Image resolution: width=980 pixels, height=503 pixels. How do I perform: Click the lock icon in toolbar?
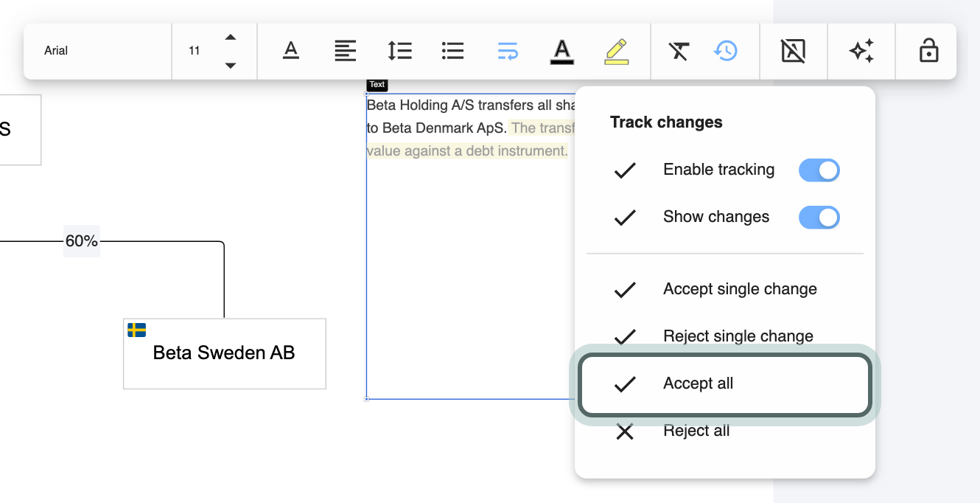point(928,51)
